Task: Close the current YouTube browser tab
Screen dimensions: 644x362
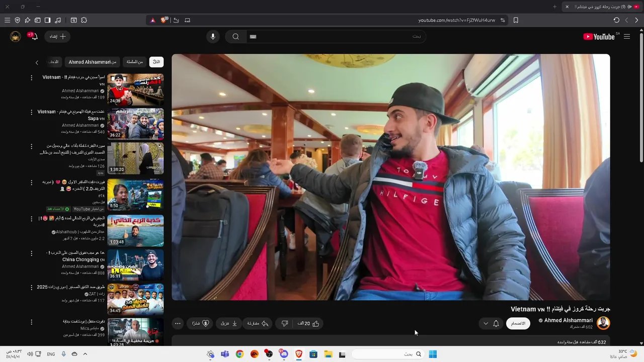Action: pos(567,7)
